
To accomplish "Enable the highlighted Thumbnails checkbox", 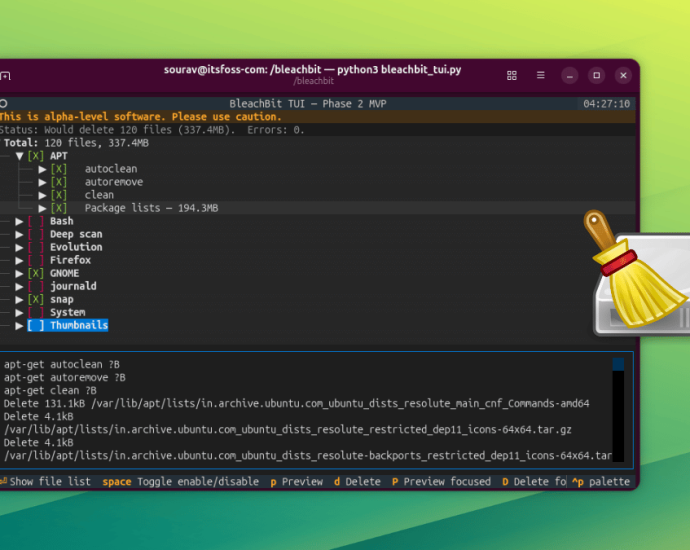I will [x=36, y=326].
